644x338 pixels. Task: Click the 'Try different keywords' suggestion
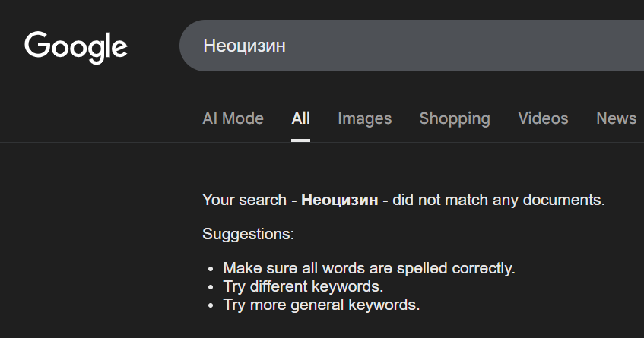303,286
